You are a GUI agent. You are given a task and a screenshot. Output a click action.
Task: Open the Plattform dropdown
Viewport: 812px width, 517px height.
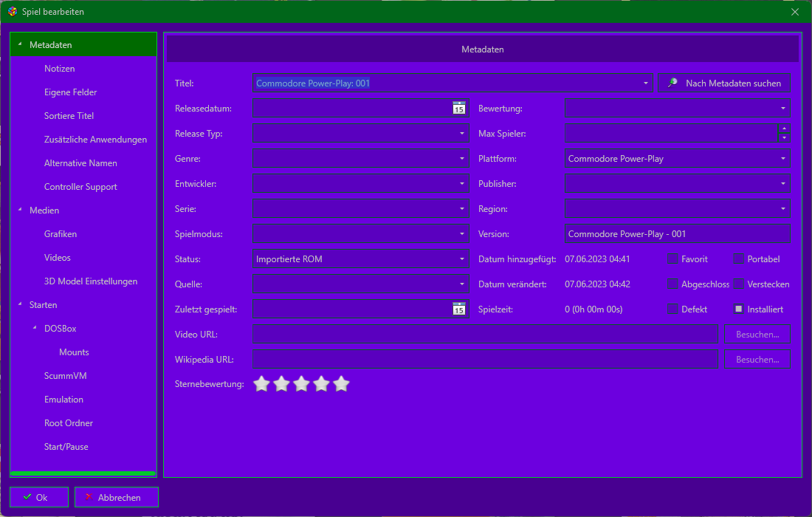783,159
